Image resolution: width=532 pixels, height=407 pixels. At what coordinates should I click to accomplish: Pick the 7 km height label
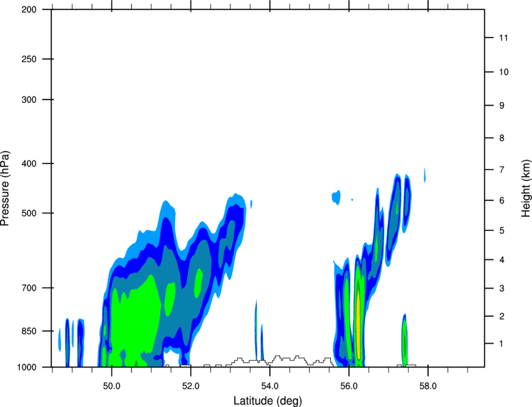[502, 170]
